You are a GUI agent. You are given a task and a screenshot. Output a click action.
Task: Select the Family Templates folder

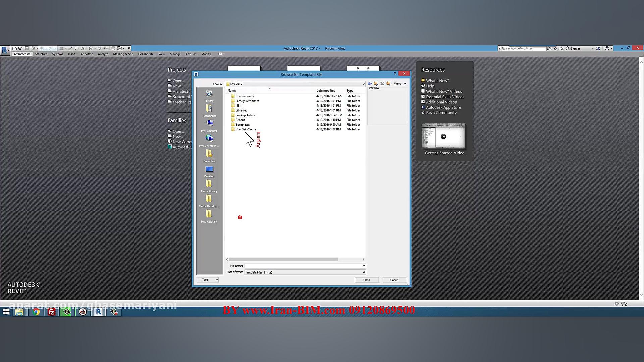(x=247, y=101)
